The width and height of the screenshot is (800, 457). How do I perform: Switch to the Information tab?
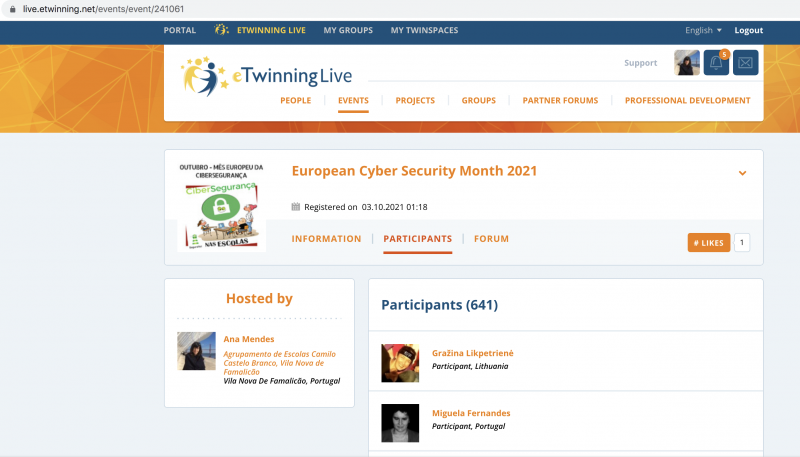click(326, 239)
